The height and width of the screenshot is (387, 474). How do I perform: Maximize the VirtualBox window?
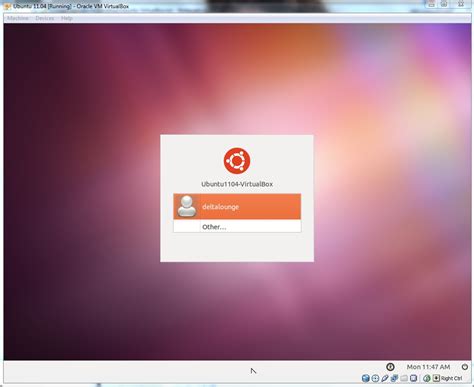point(444,4)
